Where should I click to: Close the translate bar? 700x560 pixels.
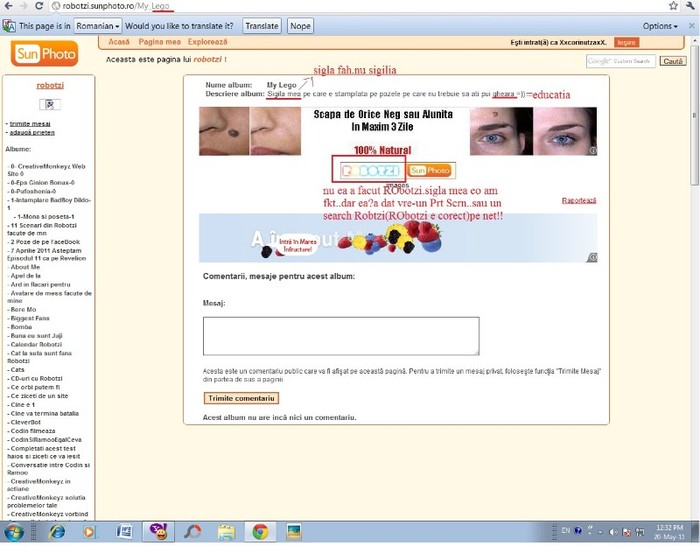click(x=692, y=25)
